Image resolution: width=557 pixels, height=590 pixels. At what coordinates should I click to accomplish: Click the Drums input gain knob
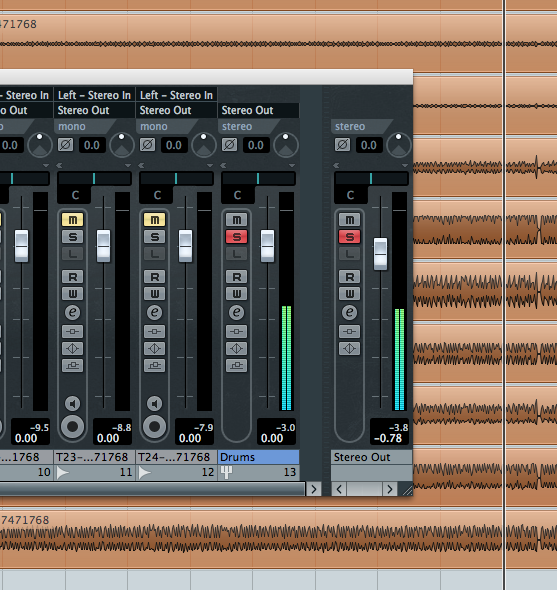(x=286, y=145)
